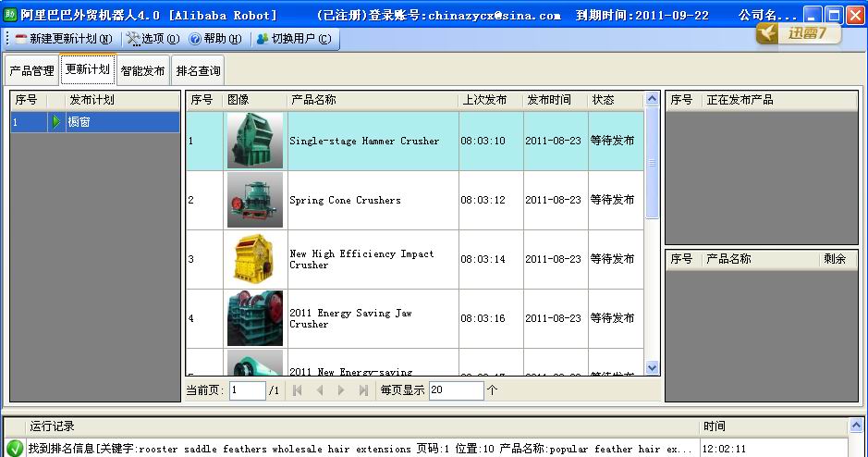
Task: Click the 发布计划 column header
Action: 122,100
